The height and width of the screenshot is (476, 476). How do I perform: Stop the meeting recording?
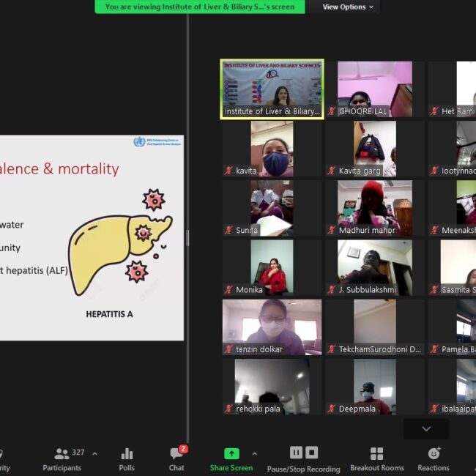tap(311, 453)
